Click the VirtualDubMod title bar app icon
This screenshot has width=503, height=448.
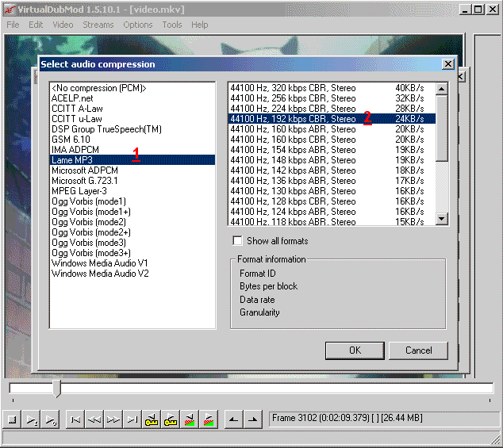point(10,10)
